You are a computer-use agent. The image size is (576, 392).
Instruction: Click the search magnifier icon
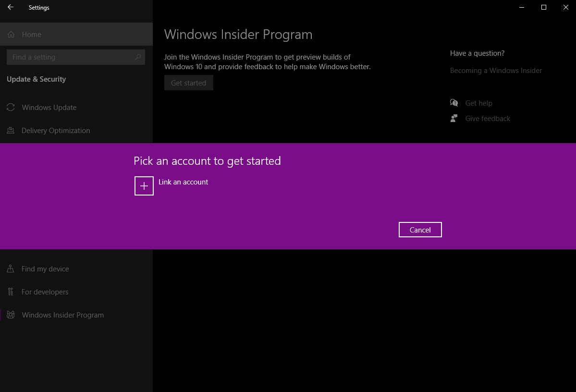[x=138, y=57]
